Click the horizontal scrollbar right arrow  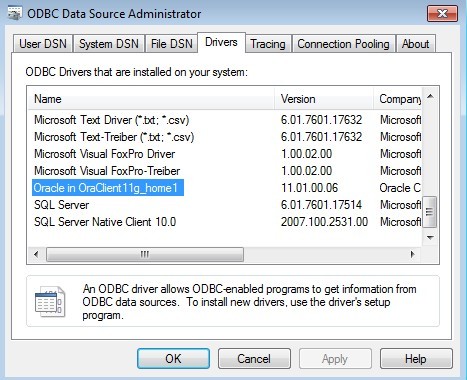413,255
